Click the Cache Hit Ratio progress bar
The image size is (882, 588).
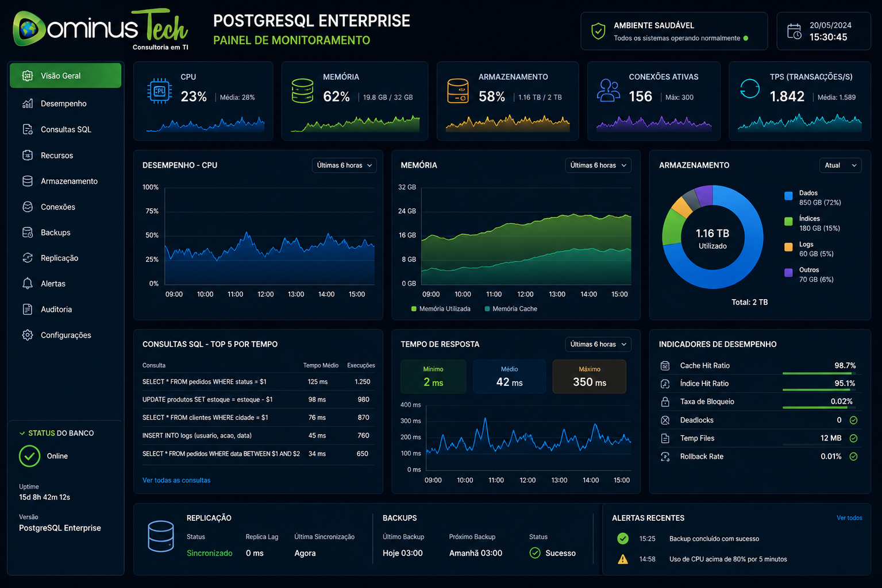click(x=819, y=373)
